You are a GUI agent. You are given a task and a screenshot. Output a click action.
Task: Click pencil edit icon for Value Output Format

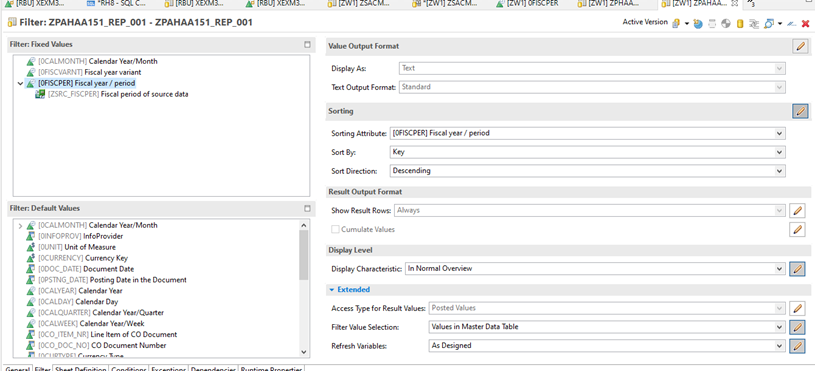coord(800,46)
